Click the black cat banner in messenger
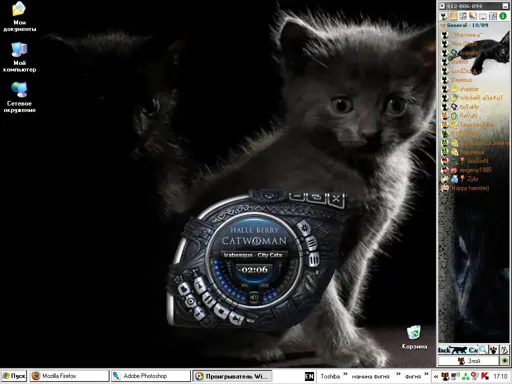Screen dimensions: 512x384 (x=458, y=350)
